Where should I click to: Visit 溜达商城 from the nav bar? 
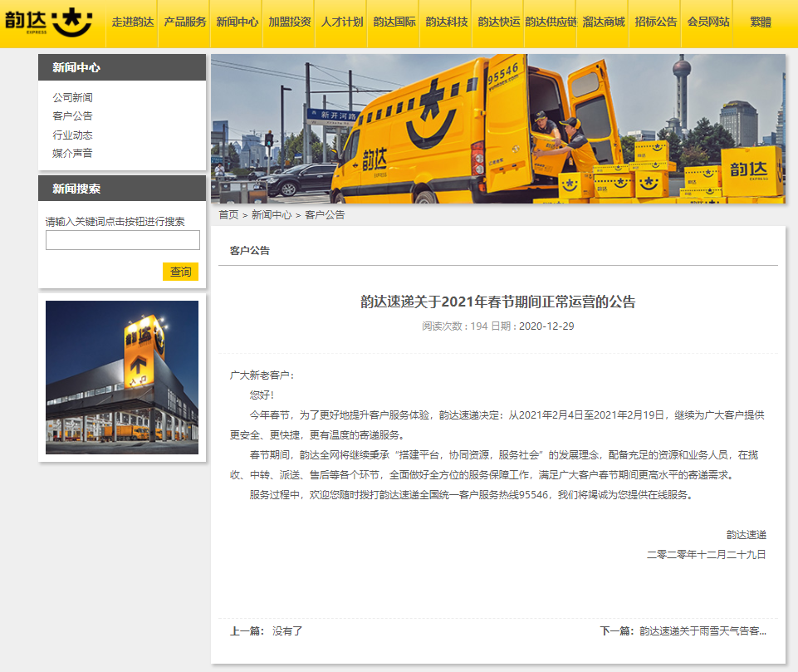(604, 22)
